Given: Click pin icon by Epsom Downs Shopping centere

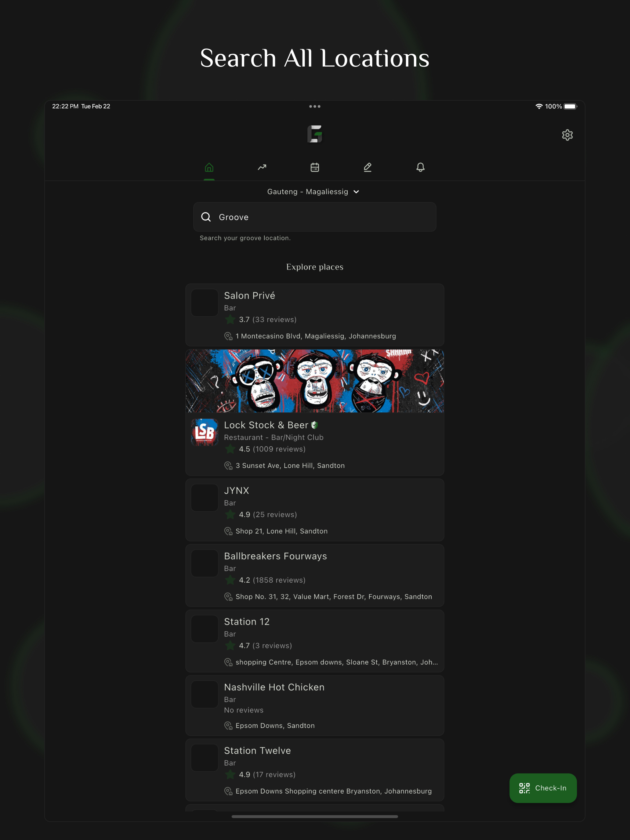Looking at the screenshot, I should click(228, 791).
